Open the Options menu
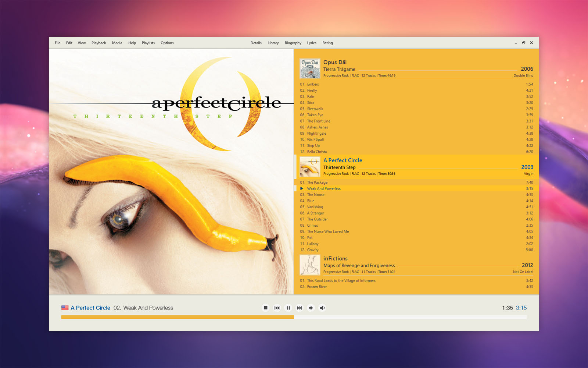588x368 pixels. tap(167, 43)
